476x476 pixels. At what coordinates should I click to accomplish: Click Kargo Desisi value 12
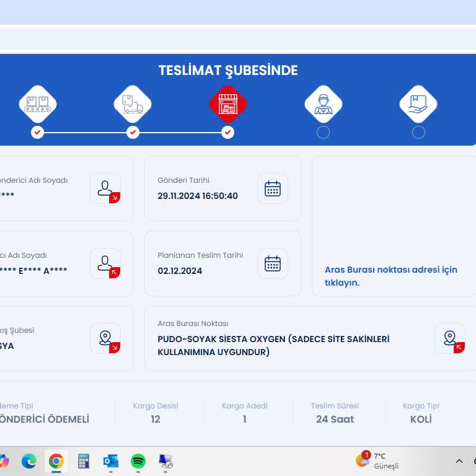click(x=156, y=419)
